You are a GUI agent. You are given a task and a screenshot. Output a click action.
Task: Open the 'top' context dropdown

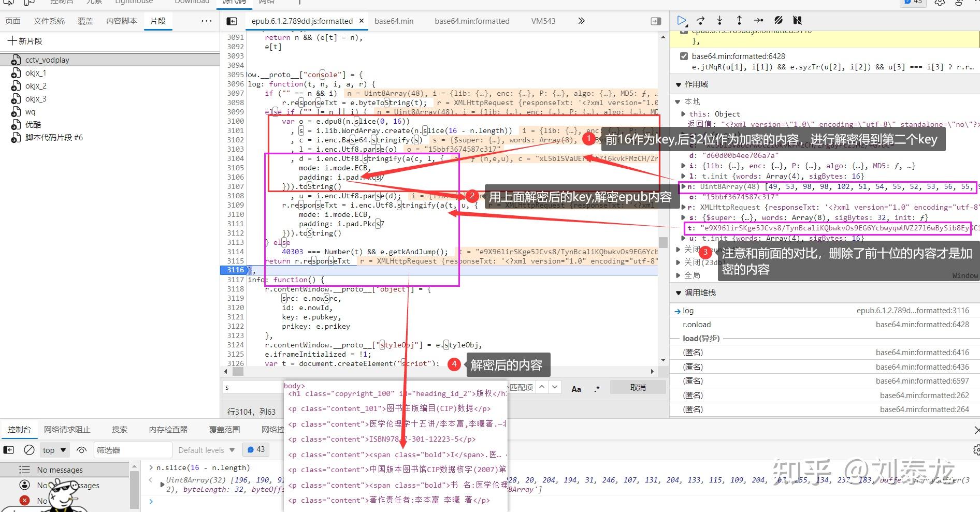coord(54,450)
